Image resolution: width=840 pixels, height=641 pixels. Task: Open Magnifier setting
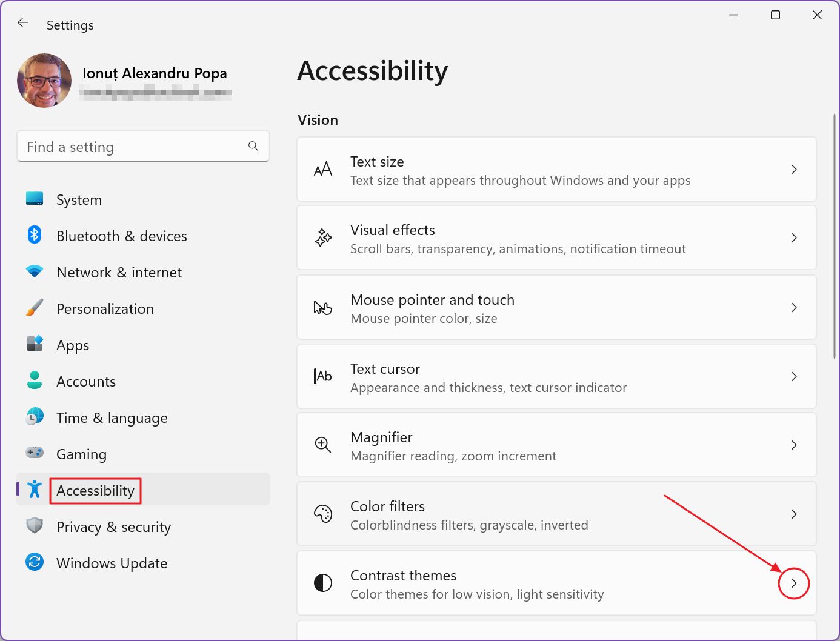pyautogui.click(x=556, y=445)
